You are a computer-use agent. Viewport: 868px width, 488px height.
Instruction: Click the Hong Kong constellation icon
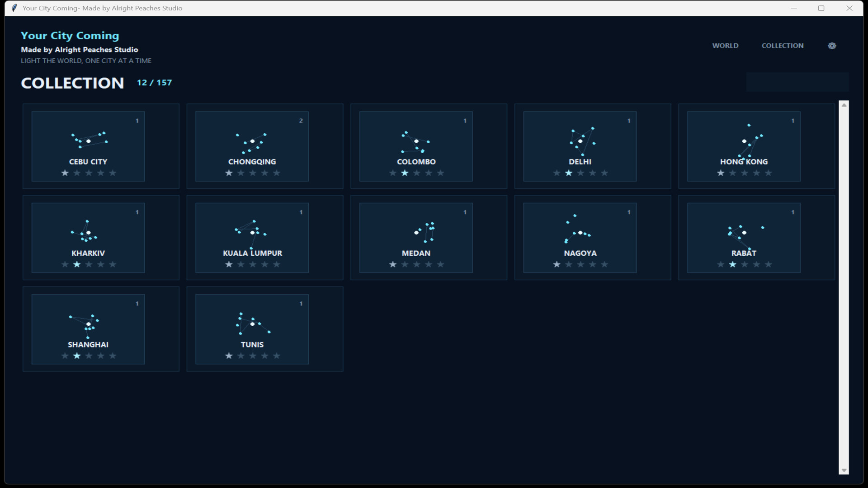[750, 141]
